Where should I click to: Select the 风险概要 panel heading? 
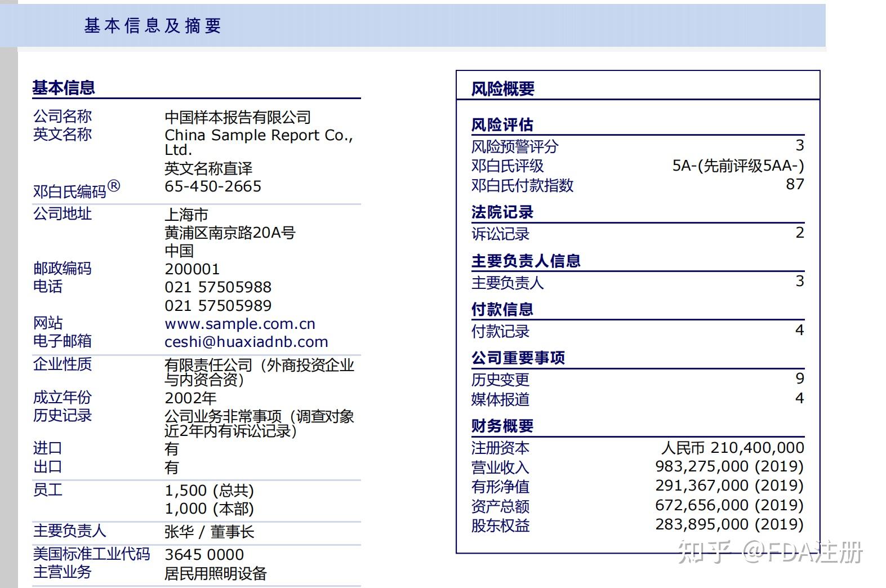coord(503,89)
